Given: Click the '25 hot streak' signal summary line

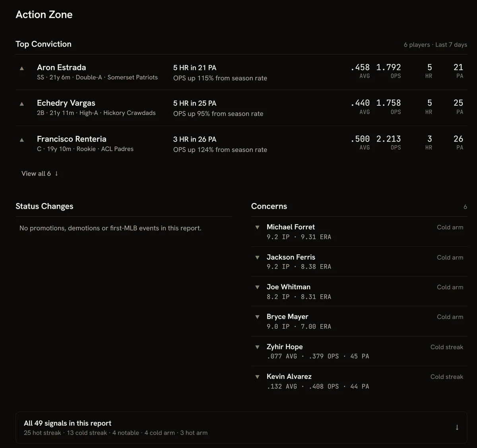Looking at the screenshot, I should tap(116, 433).
